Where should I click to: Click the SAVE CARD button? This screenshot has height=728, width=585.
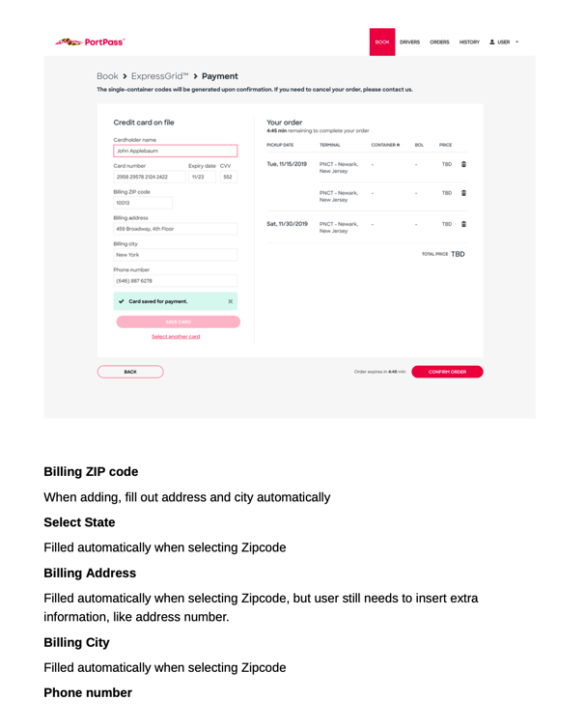(x=179, y=322)
